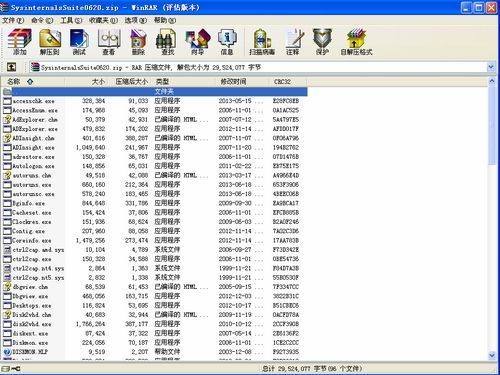Click the WinRAR title bar app icon

(5, 7)
